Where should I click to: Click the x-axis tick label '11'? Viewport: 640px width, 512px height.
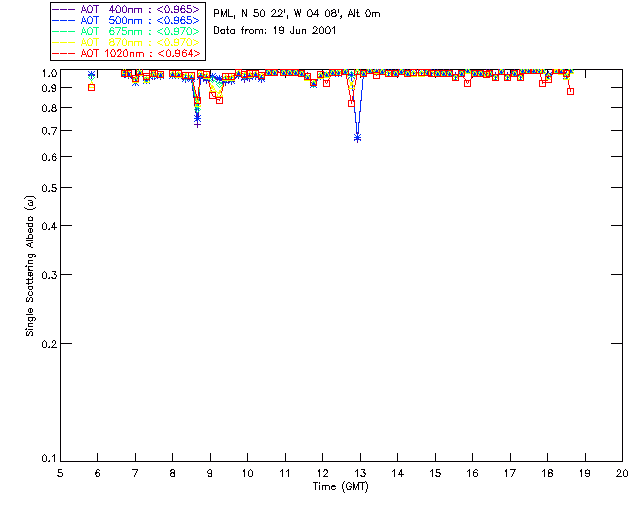coord(285,474)
